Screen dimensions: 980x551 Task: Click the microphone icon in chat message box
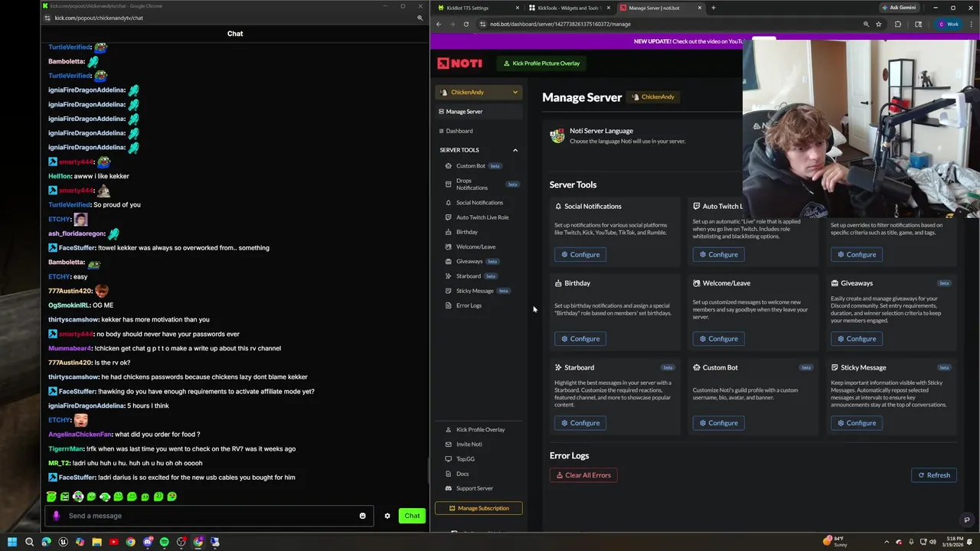click(56, 516)
